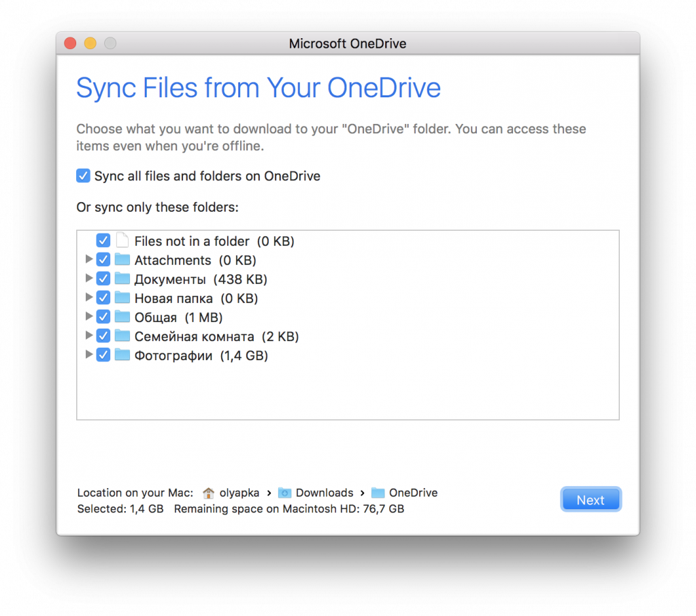Click the Семейная комната folder icon
Image resolution: width=696 pixels, height=616 pixels.
click(122, 336)
